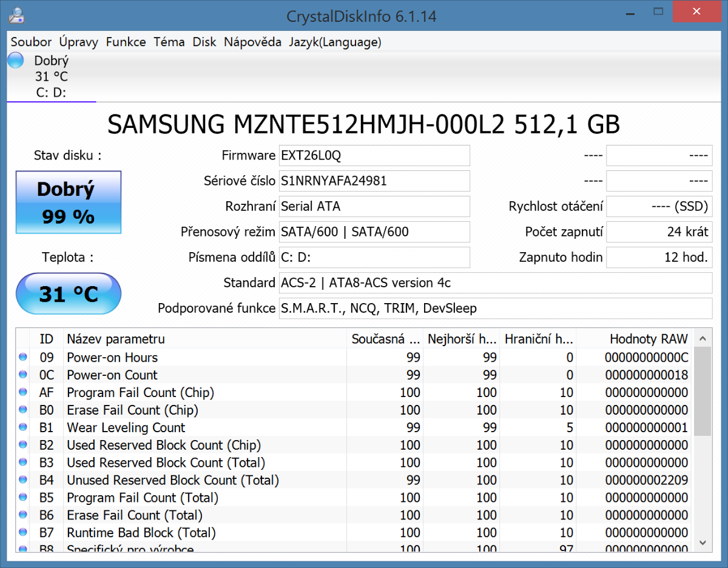Click the CrystalDiskInfo app icon in title bar
728x568 pixels.
(17, 15)
